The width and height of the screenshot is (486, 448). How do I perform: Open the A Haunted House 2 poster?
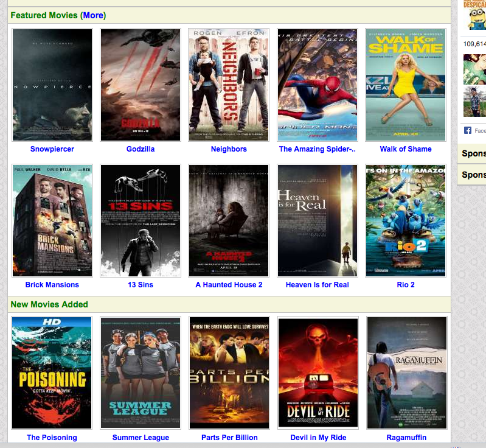(x=229, y=220)
